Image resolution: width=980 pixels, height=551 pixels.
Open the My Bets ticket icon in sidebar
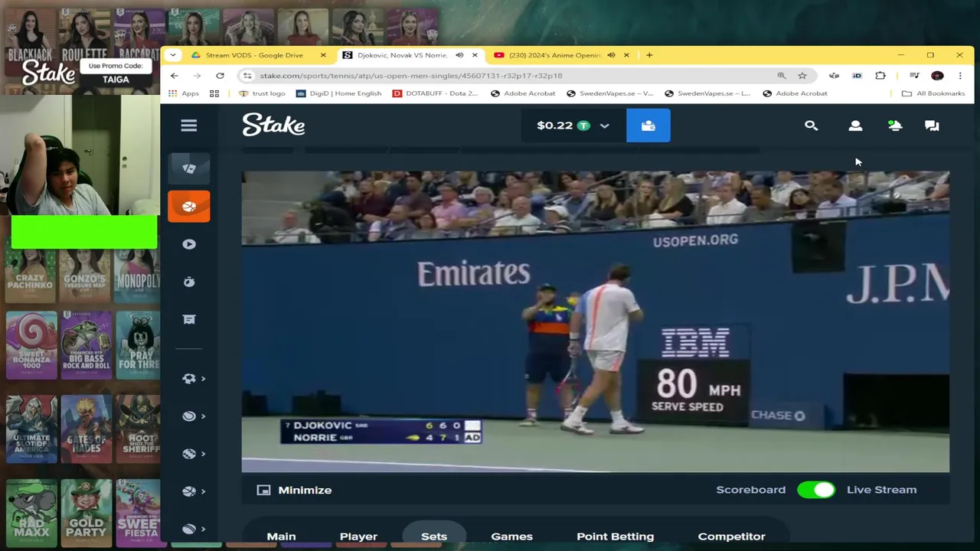[x=189, y=319]
